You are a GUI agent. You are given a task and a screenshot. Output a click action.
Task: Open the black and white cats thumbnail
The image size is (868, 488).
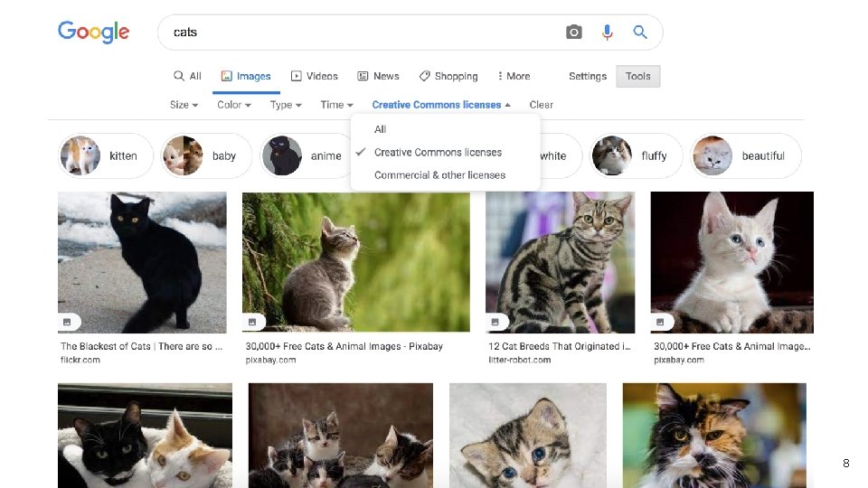[x=145, y=436]
